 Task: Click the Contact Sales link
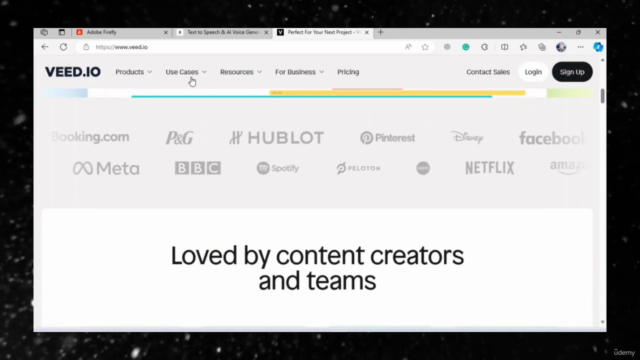click(x=488, y=72)
